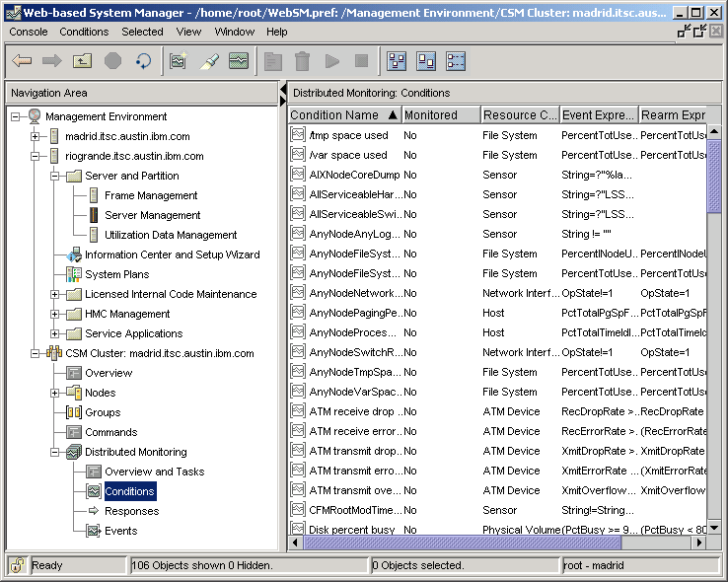The image size is (728, 582).
Task: Open the Help menu
Action: click(x=277, y=32)
